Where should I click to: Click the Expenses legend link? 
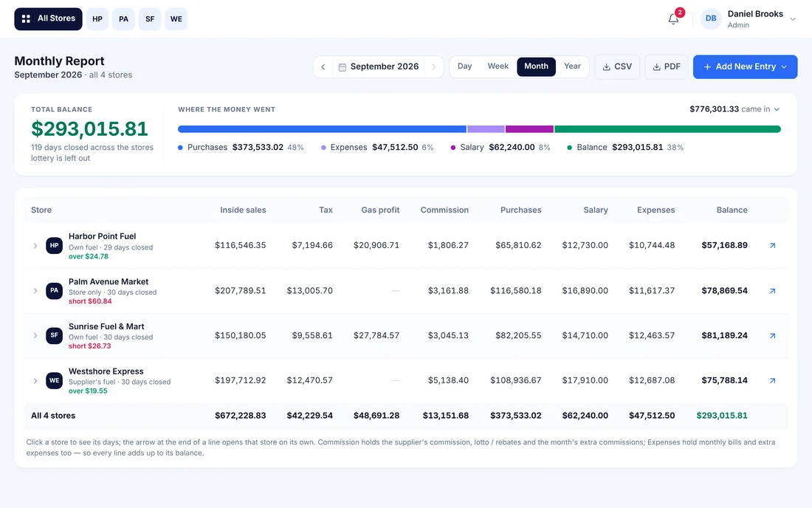348,147
